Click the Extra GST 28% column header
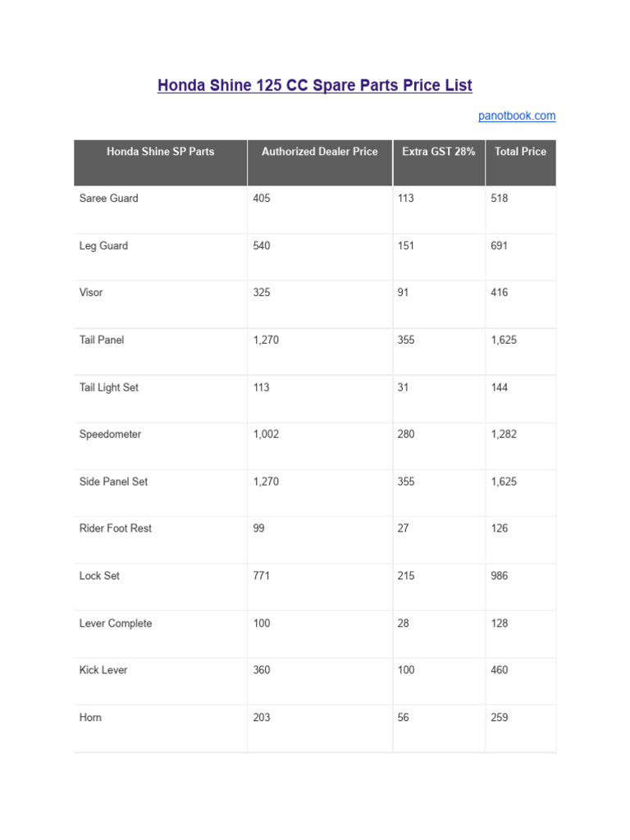This screenshot has height=840, width=630. [x=438, y=151]
